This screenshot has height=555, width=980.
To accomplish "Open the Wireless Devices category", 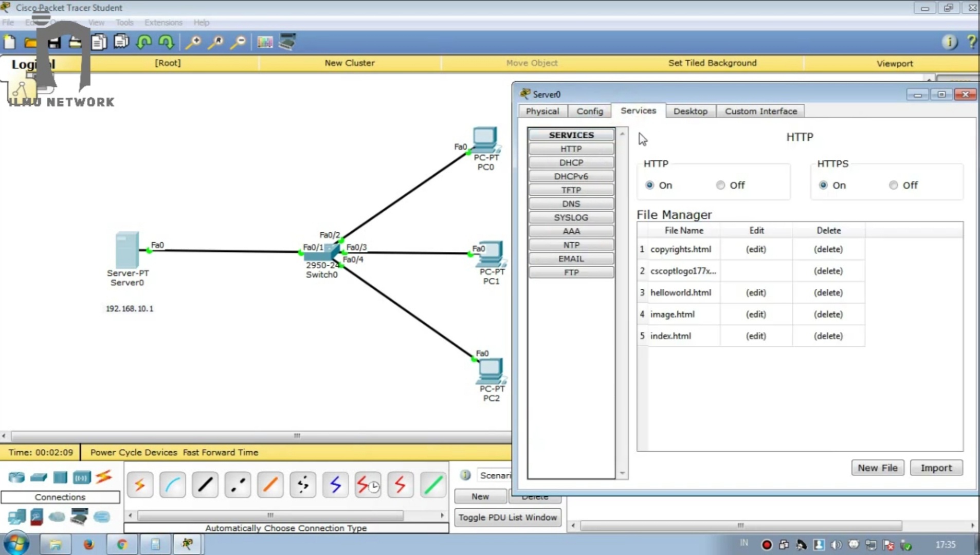I will (81, 477).
